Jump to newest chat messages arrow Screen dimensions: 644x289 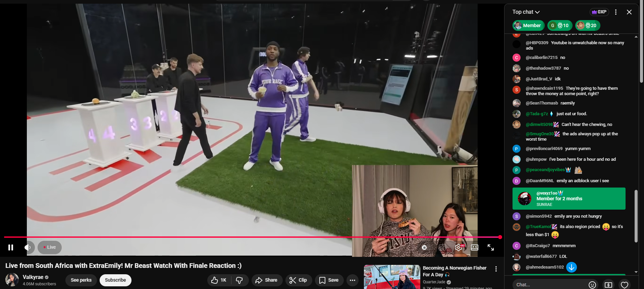(572, 267)
